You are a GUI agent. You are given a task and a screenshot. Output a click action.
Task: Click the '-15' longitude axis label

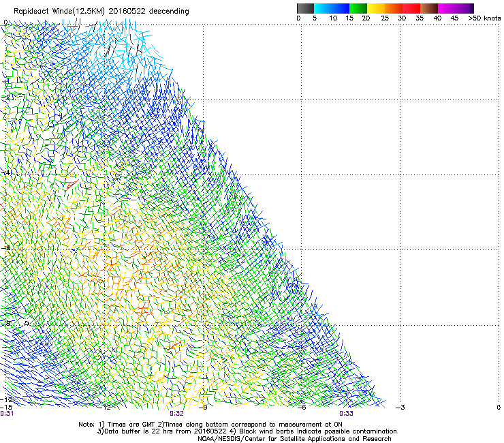point(6,407)
